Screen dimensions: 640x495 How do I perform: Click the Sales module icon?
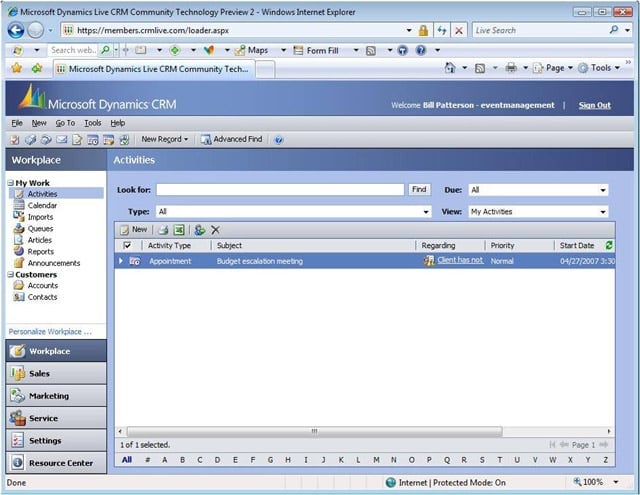[x=18, y=373]
